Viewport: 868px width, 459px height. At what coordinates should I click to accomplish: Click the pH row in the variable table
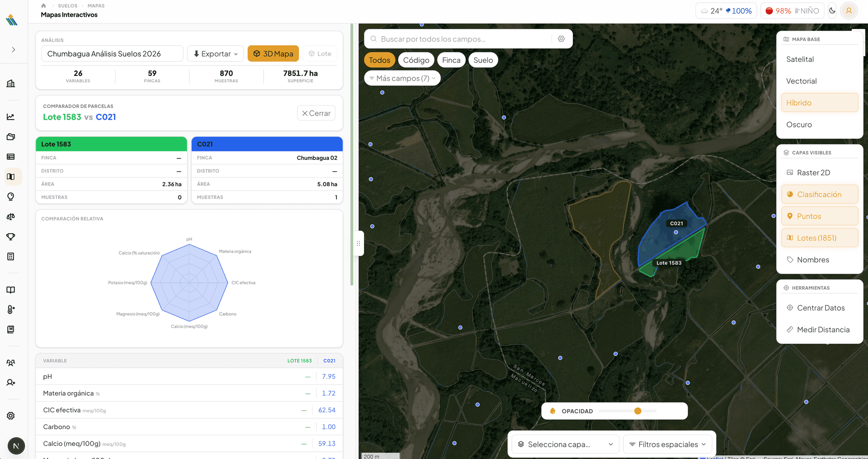189,377
